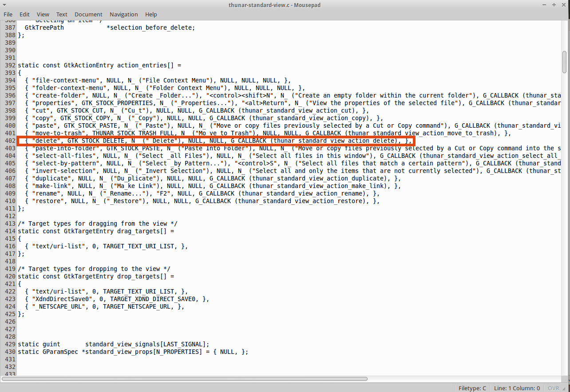570x392 pixels.
Task: Click the dropping-to-view comment on line 419
Action: tap(94, 269)
